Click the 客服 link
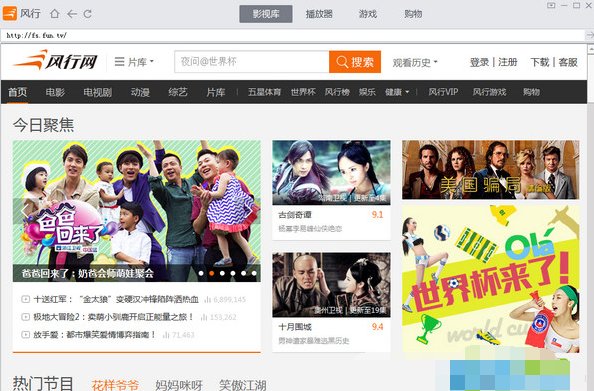 pos(568,62)
